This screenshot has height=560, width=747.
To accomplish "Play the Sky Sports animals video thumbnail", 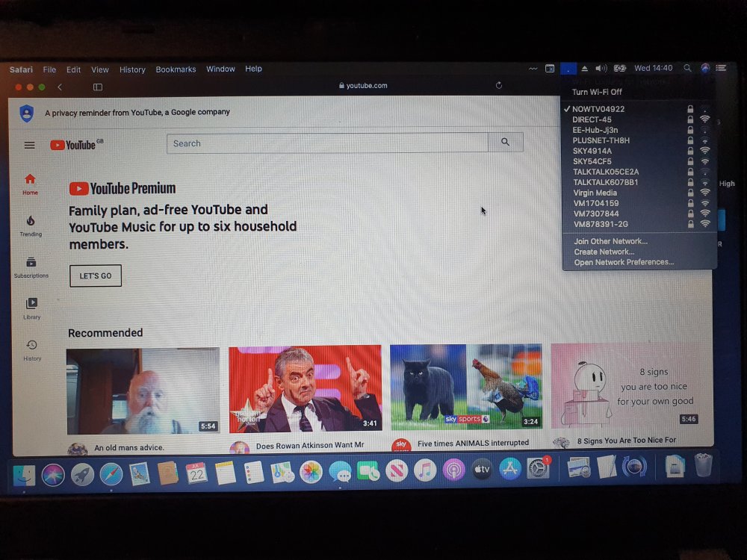I will (x=466, y=387).
